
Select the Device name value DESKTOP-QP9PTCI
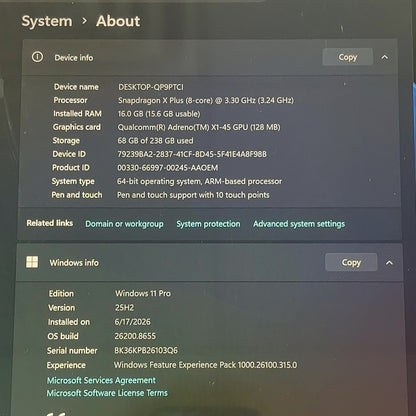coord(151,87)
